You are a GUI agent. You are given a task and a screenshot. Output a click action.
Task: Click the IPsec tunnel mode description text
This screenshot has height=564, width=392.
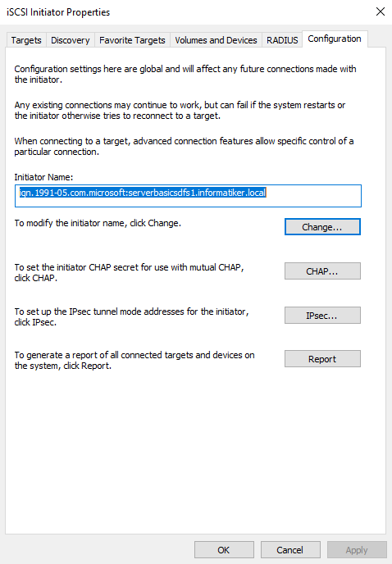(x=132, y=316)
